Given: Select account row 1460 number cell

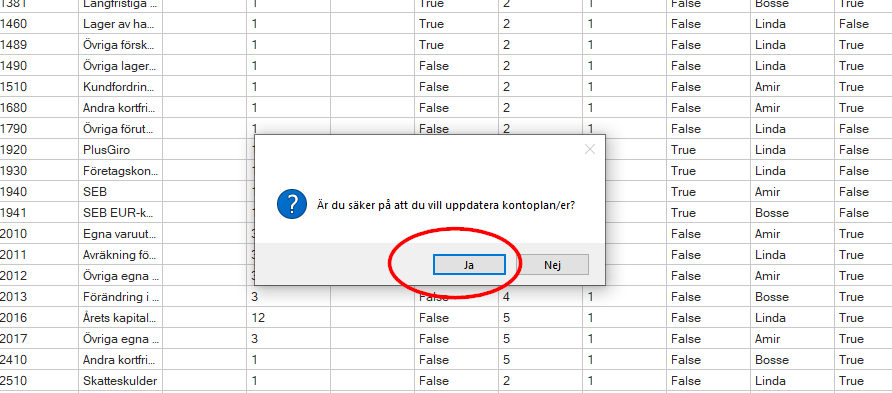Looking at the screenshot, I should [x=39, y=24].
